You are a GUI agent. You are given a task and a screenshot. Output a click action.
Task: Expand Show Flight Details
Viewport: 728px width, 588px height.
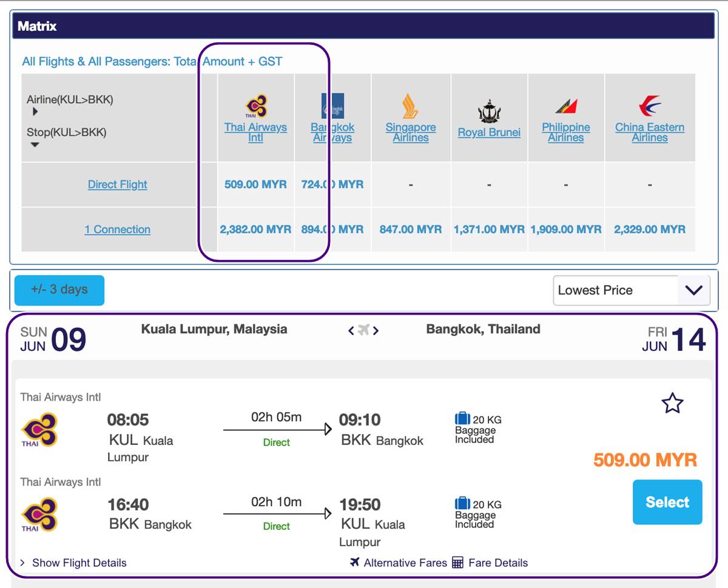tap(73, 563)
